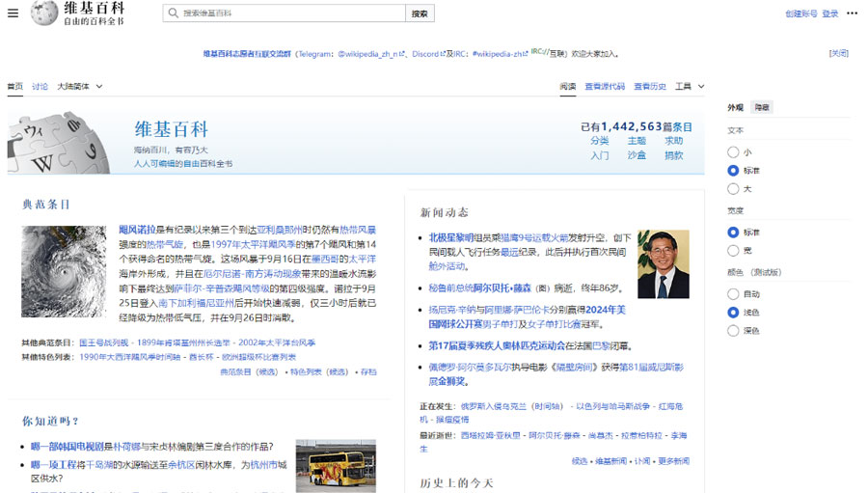Open the hamburger main menu
Viewport: 868px width, 493px height.
13,13
